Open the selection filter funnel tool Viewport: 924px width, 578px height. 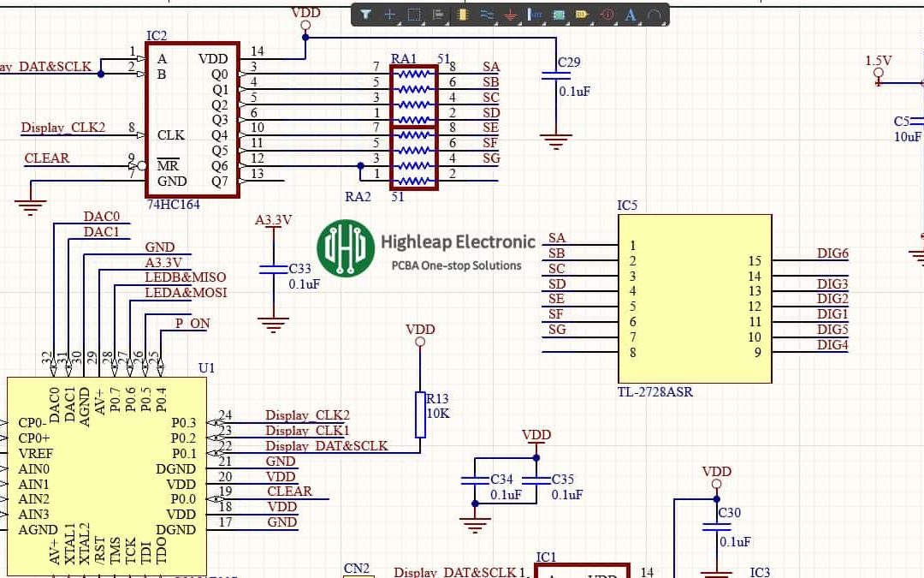pos(365,15)
